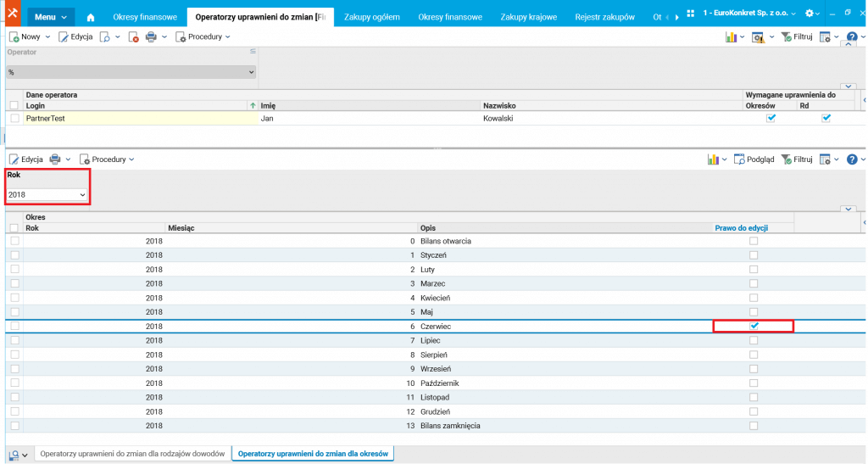Image resolution: width=868 pixels, height=464 pixels.
Task: Enable edit right for Styczeń
Action: click(x=754, y=255)
